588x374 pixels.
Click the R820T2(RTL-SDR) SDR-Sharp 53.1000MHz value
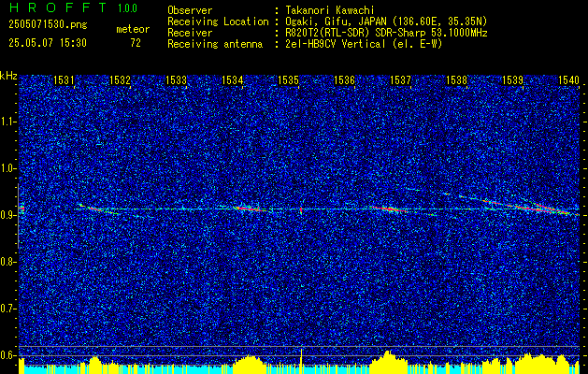pyautogui.click(x=386, y=33)
